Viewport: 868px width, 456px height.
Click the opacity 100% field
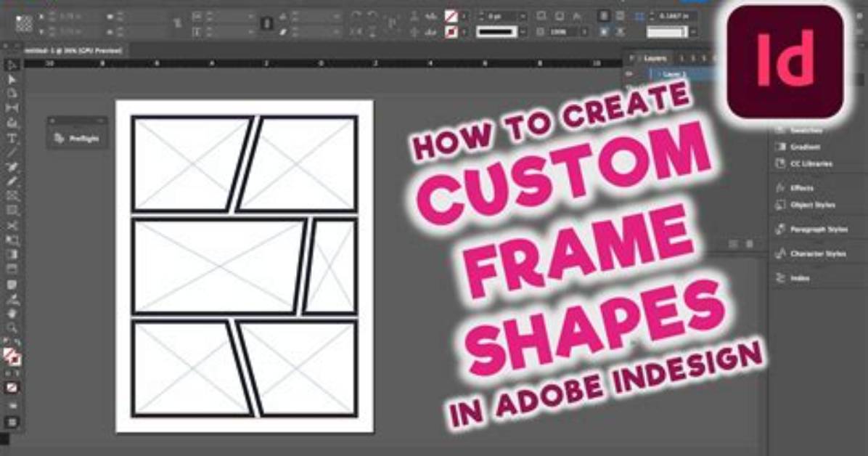pyautogui.click(x=564, y=32)
